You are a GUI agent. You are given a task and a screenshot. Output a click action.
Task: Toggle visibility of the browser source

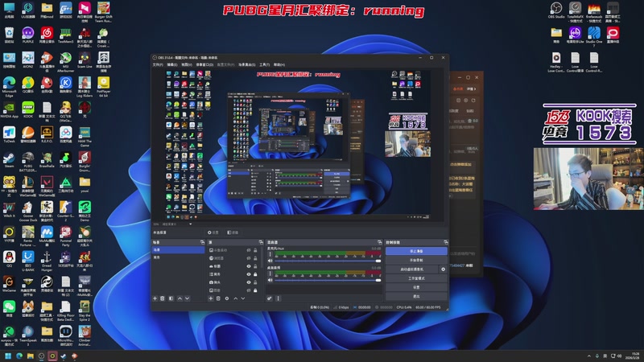pyautogui.click(x=249, y=258)
